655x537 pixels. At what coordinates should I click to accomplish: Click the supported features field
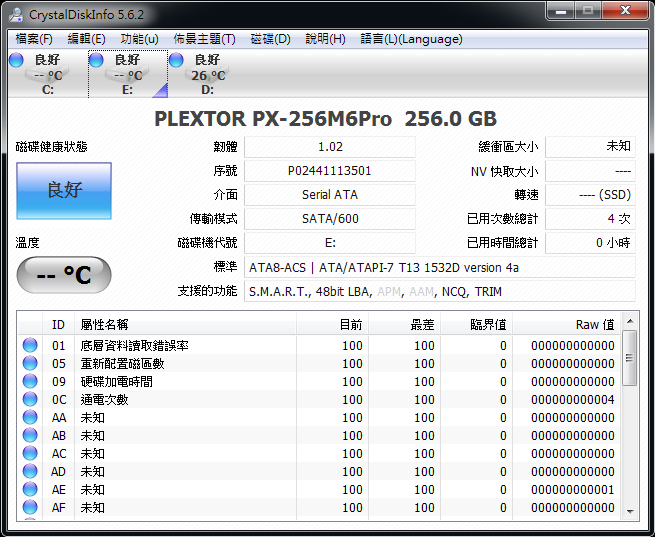[440, 291]
